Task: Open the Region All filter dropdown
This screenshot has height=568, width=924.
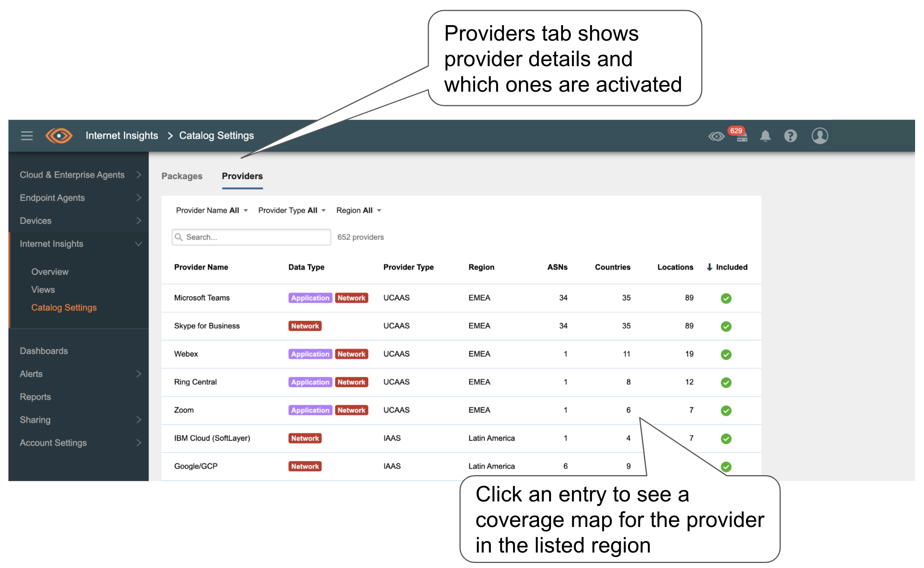Action: [359, 210]
